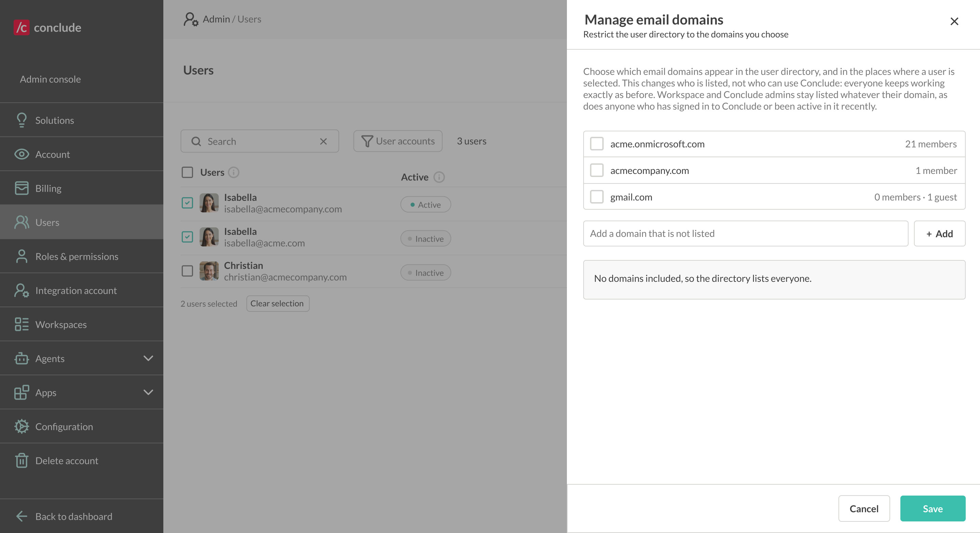Screen dimensions: 980x533
Task: Click the Integration account icon
Action: coord(22,290)
